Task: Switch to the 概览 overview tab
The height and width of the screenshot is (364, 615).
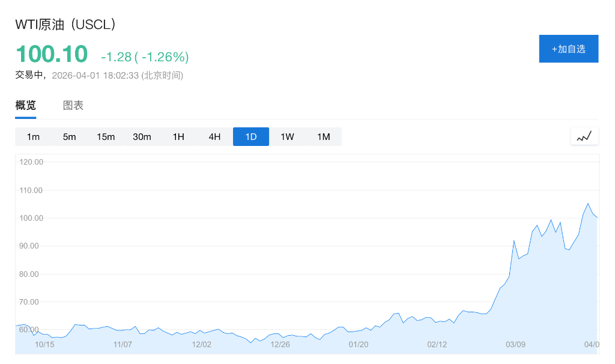Action: pos(25,106)
